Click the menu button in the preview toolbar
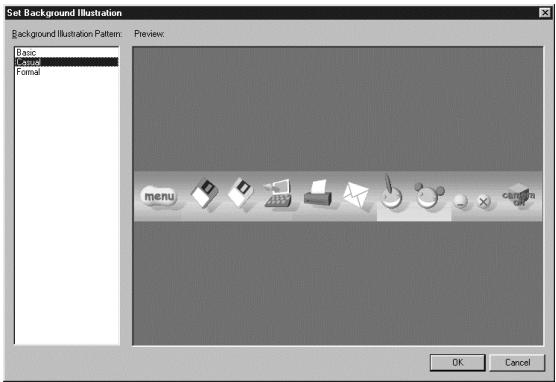This screenshot has width=556, height=382. click(159, 196)
